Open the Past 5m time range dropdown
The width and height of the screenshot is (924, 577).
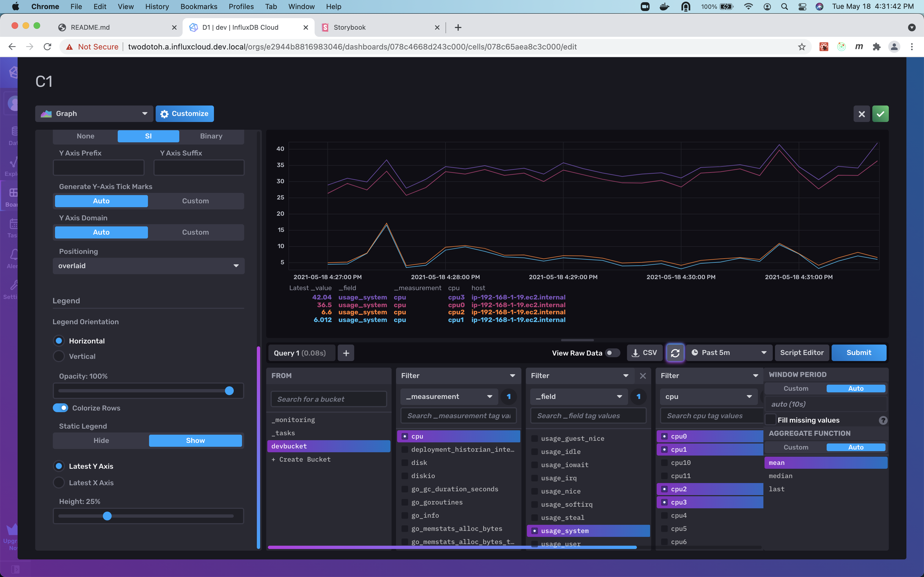tap(729, 353)
